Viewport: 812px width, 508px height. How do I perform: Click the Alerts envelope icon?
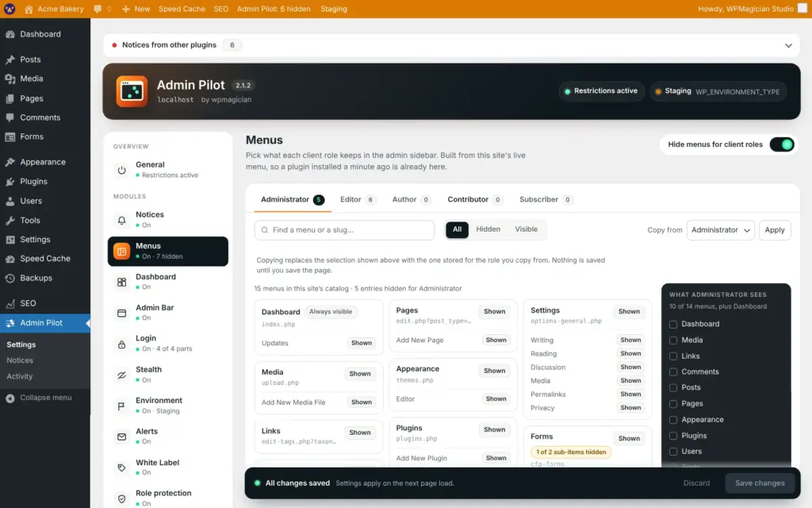point(121,437)
